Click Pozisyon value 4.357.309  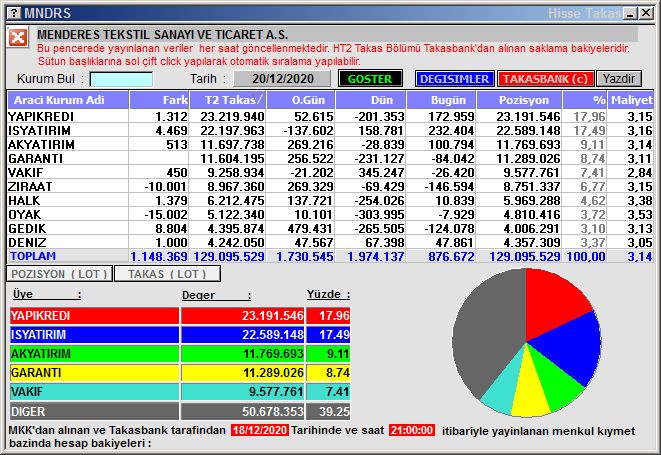tap(532, 242)
